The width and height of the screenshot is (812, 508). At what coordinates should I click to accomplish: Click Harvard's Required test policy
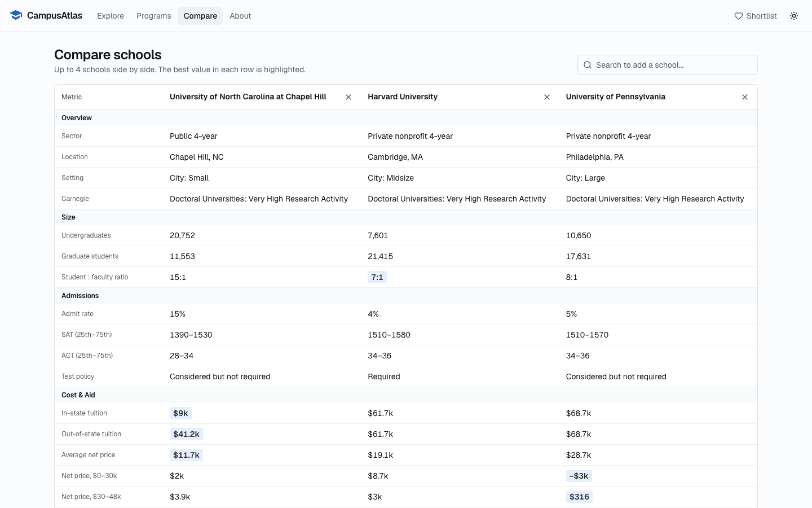[384, 376]
